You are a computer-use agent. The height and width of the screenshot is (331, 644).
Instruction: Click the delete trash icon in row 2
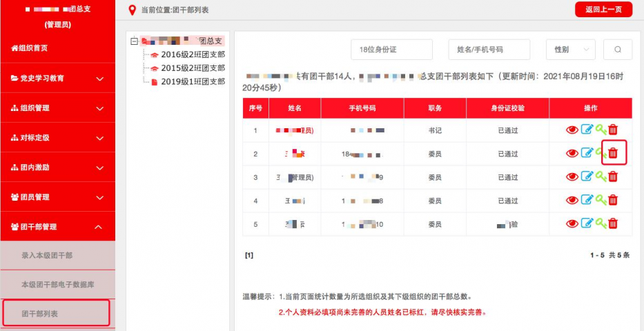coord(613,153)
